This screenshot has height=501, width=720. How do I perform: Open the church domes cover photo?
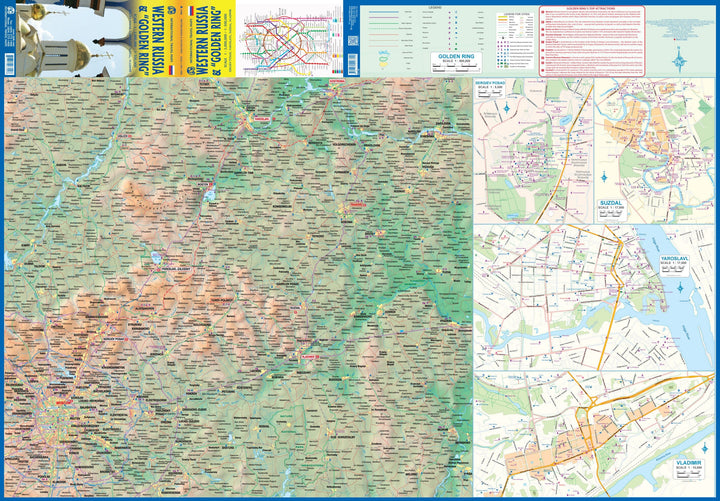73,38
